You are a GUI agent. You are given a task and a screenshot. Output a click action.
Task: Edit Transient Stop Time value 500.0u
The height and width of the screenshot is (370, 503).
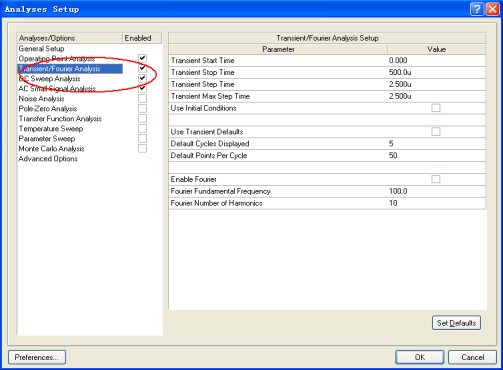tap(436, 72)
